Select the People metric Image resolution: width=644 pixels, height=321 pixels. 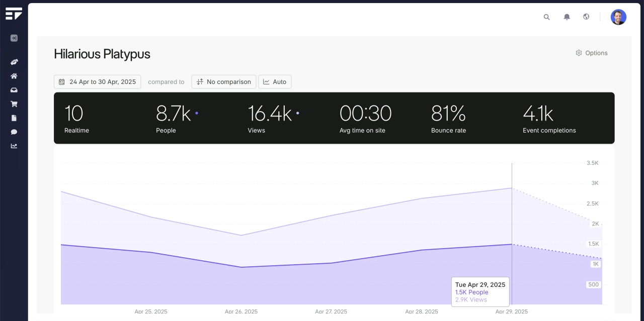pos(177,119)
